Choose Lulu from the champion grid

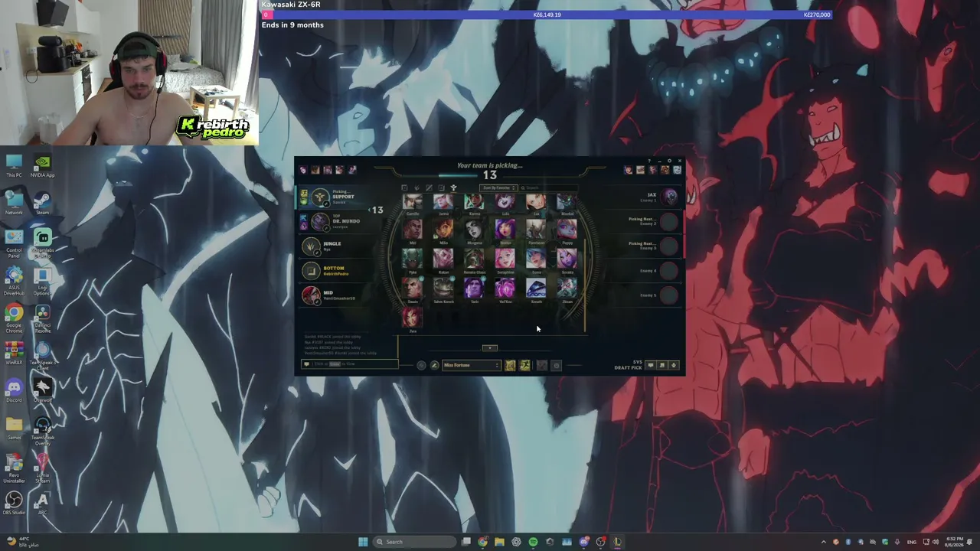[x=505, y=201]
